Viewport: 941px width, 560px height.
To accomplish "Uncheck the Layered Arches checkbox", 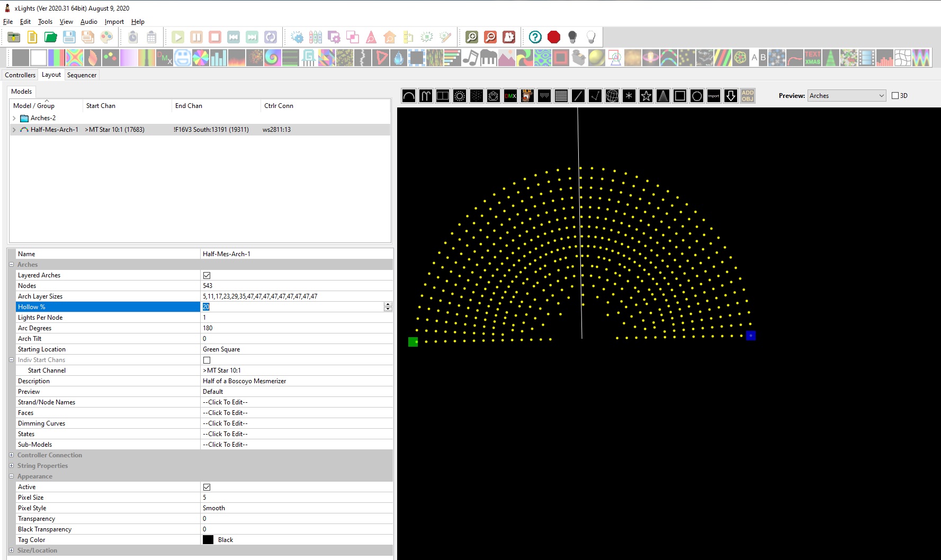I will click(x=207, y=275).
